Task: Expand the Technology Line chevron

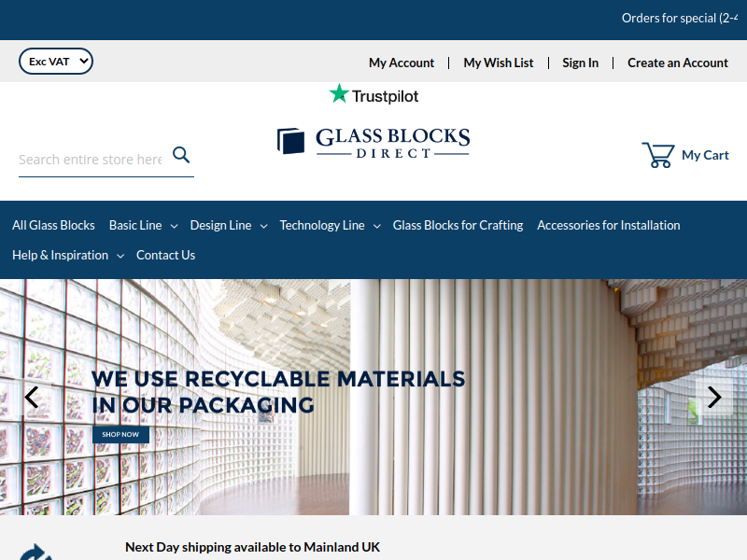Action: coord(377,226)
